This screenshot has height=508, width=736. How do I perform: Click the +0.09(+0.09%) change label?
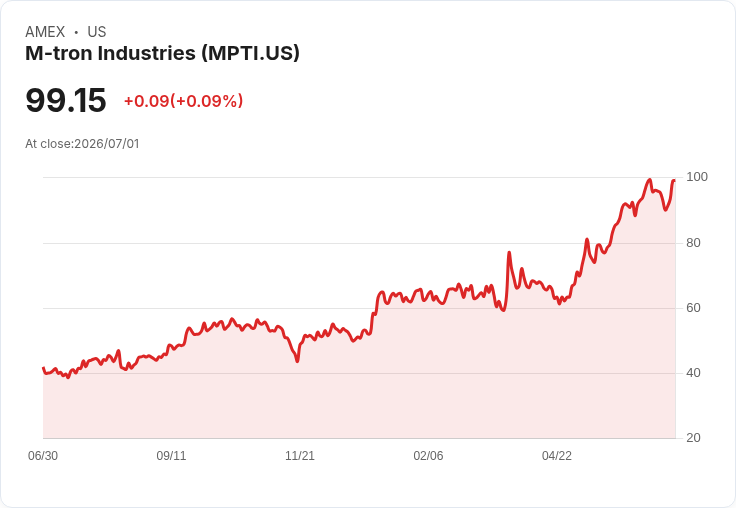(183, 101)
